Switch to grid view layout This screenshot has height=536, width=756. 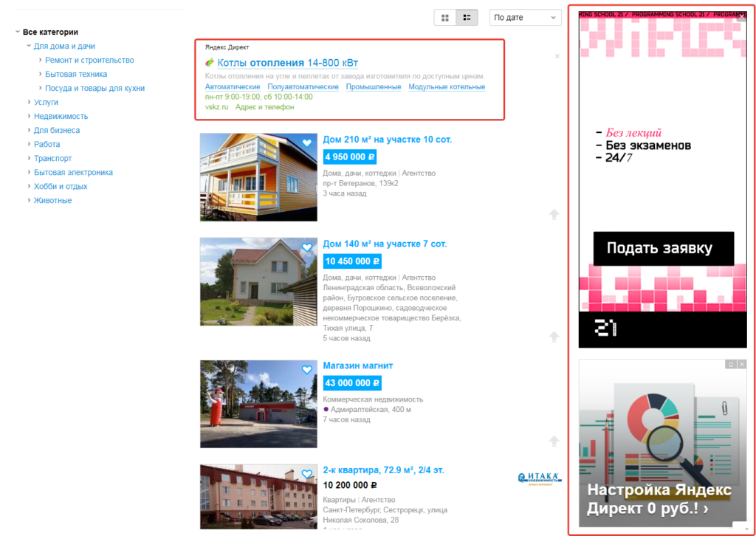pos(445,18)
